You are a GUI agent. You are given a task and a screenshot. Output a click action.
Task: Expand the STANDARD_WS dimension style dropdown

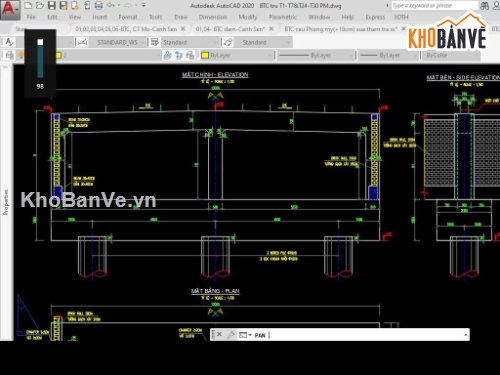click(x=118, y=42)
